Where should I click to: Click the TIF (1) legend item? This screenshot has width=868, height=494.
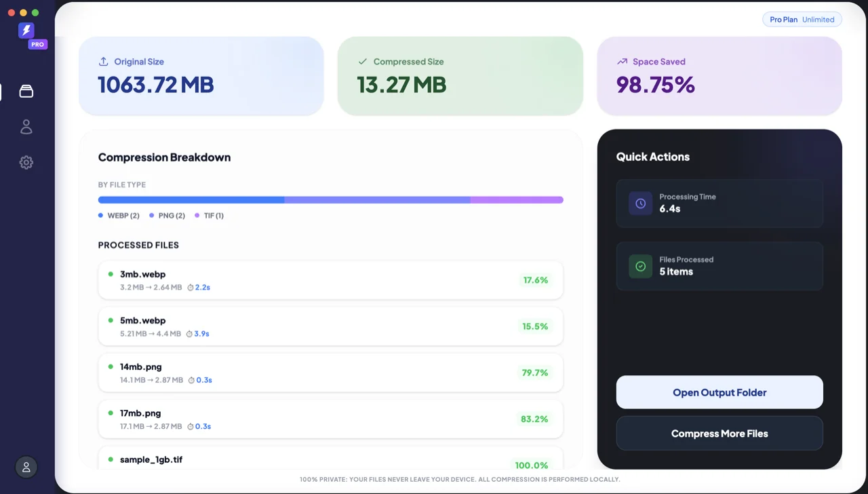[x=209, y=216]
